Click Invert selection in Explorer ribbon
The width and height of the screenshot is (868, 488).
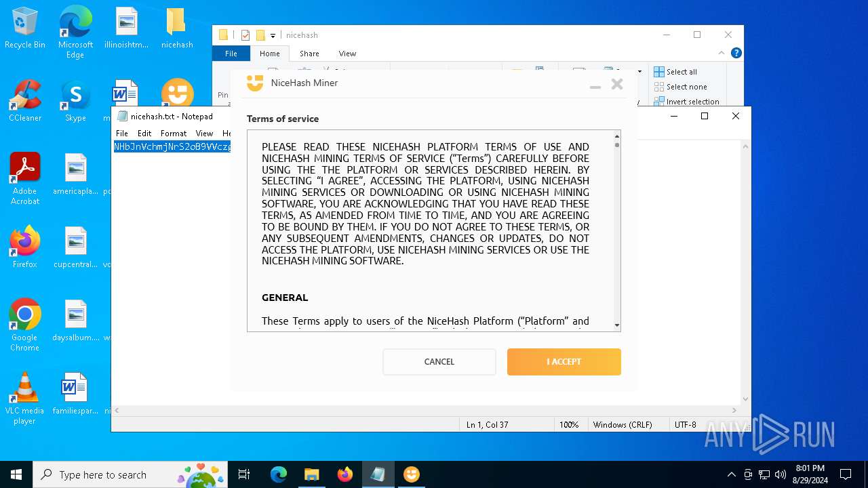[x=686, y=102]
